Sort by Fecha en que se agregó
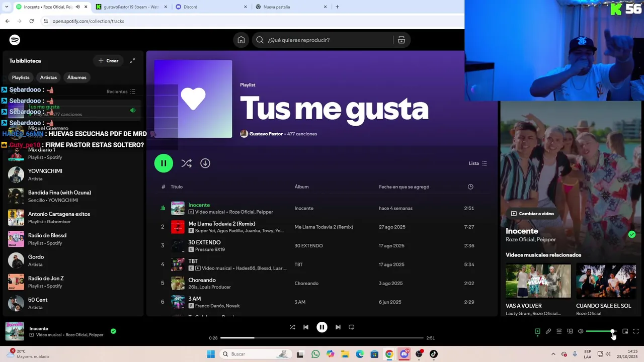This screenshot has width=644, height=362. (x=404, y=187)
